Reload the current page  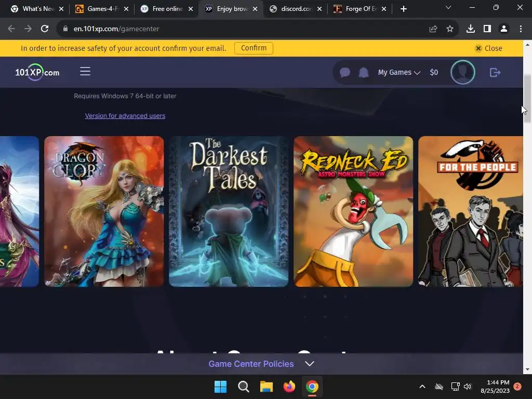[x=45, y=29]
